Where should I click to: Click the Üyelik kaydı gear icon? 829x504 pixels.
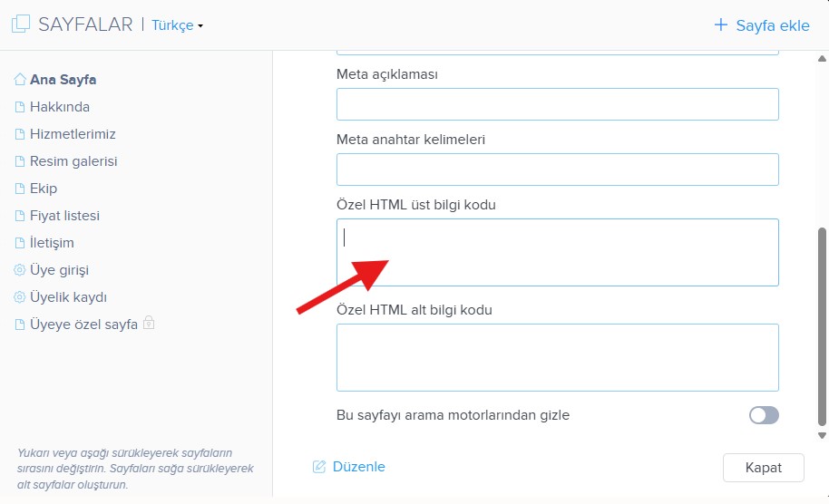[x=20, y=297]
